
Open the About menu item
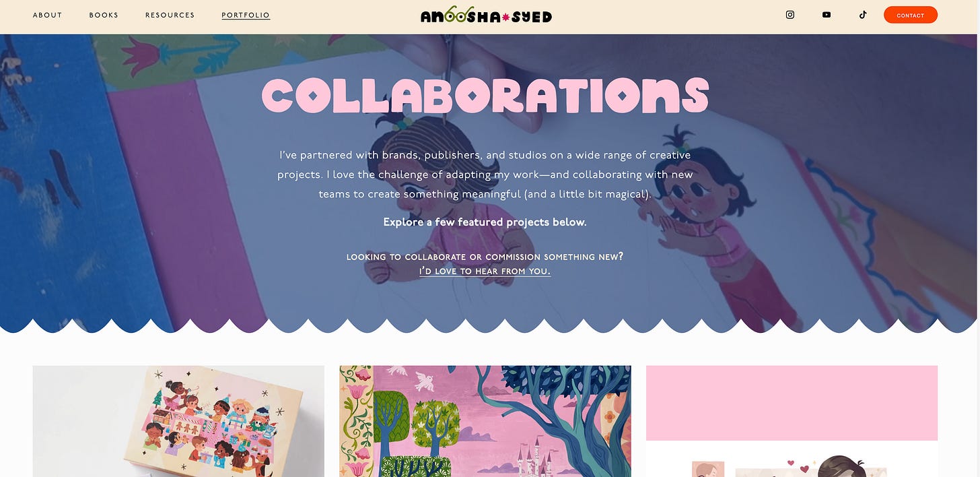(x=48, y=15)
